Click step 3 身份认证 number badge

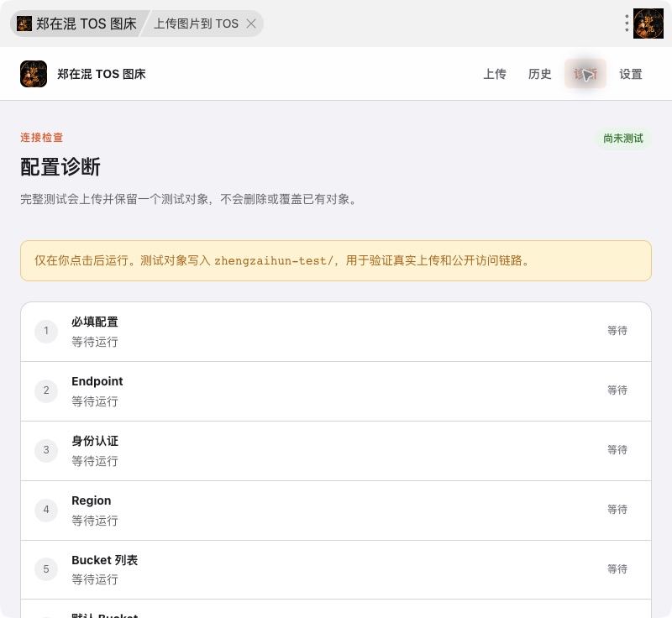[x=46, y=450]
